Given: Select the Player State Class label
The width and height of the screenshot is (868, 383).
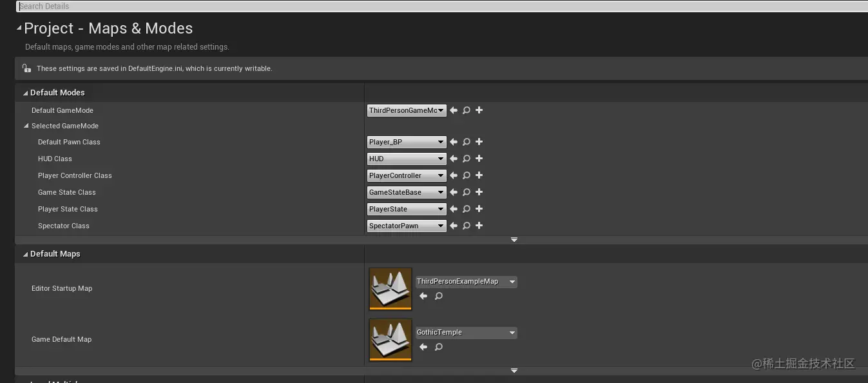Looking at the screenshot, I should point(68,209).
